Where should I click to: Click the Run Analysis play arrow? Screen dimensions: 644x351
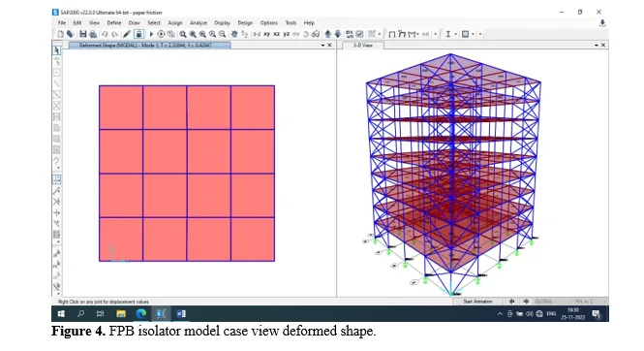point(151,34)
